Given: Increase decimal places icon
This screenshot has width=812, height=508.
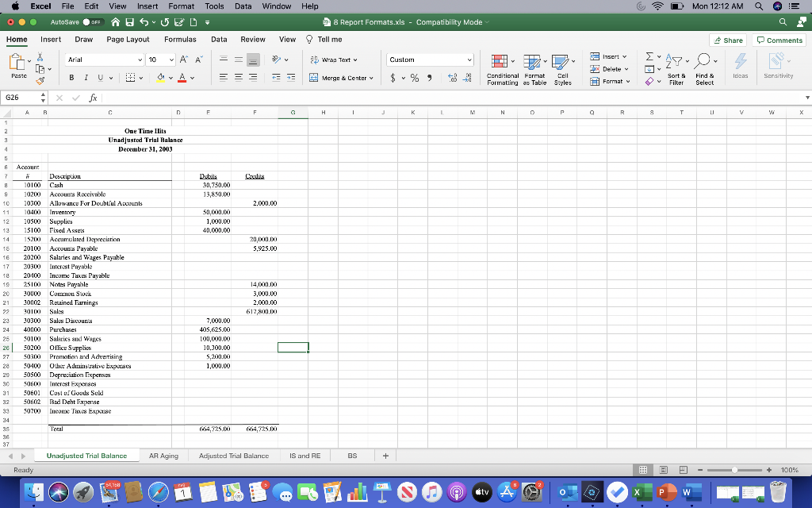Looking at the screenshot, I should [x=452, y=78].
